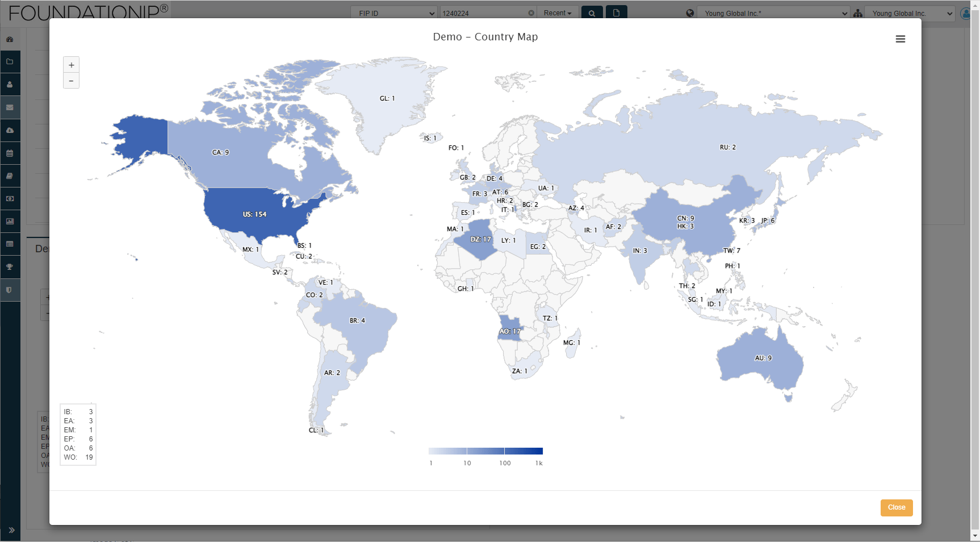Select Libya labeled LY: 1

pos(508,240)
